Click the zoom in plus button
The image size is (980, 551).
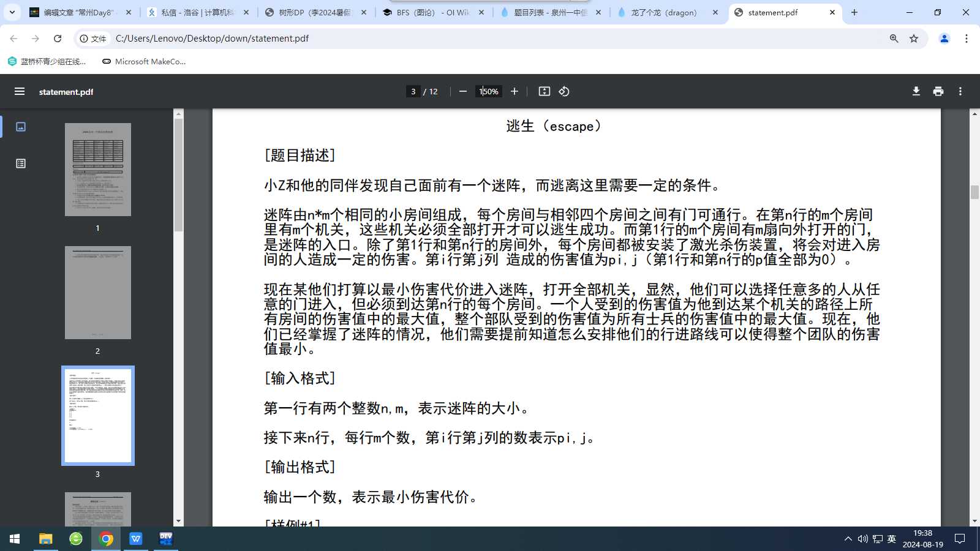(514, 91)
